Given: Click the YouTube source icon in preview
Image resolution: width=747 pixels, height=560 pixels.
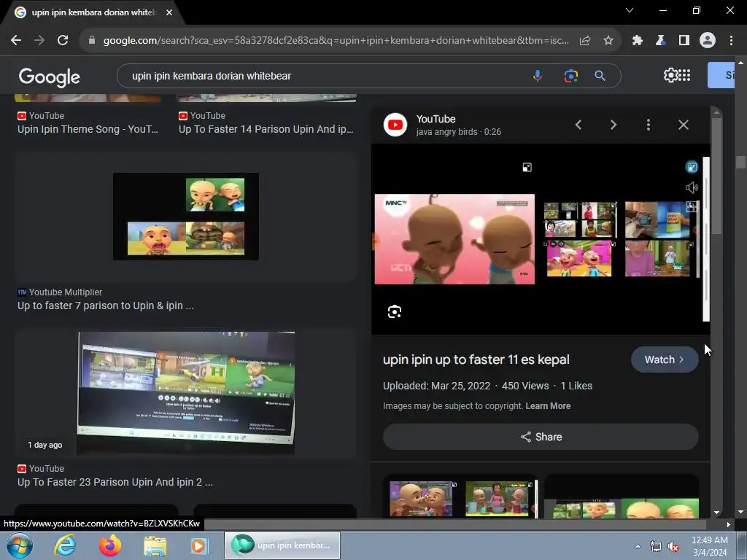Looking at the screenshot, I should click(395, 125).
